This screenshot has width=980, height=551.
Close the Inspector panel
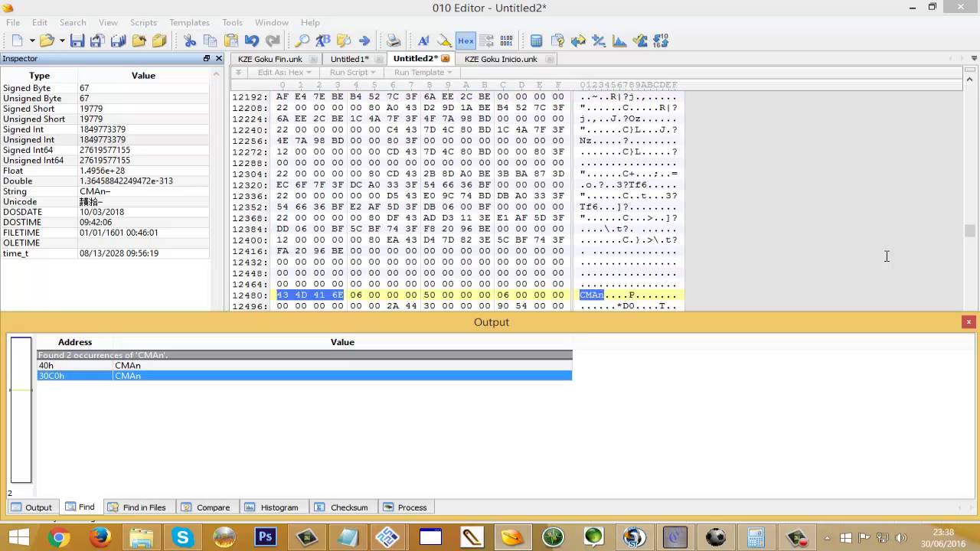[x=219, y=59]
